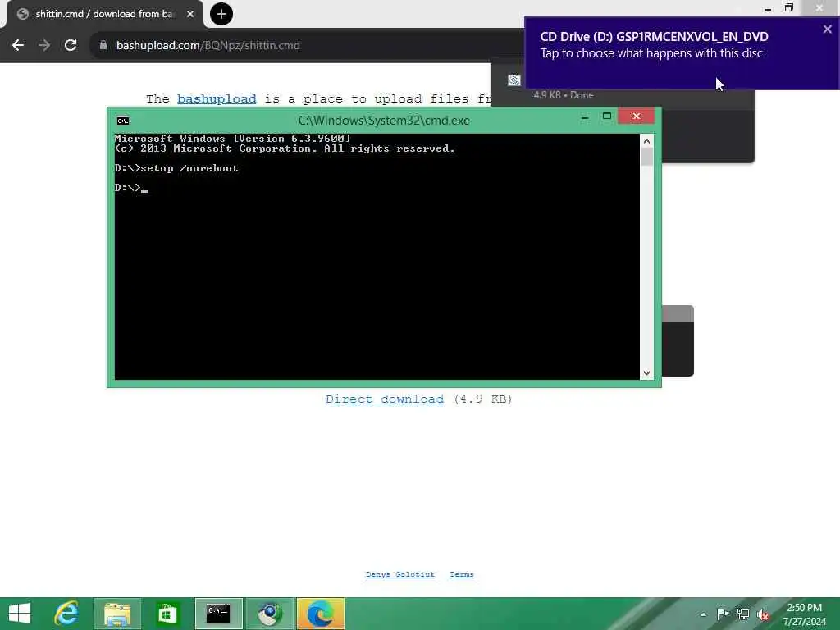840x630 pixels.
Task: Focus the bashupload.com address bar
Action: tap(305, 46)
